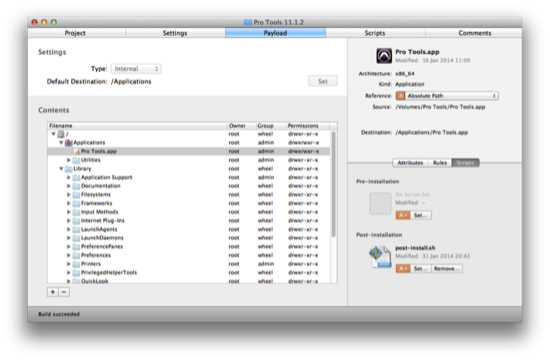
Task: Switch to the Settings tab
Action: [x=175, y=33]
